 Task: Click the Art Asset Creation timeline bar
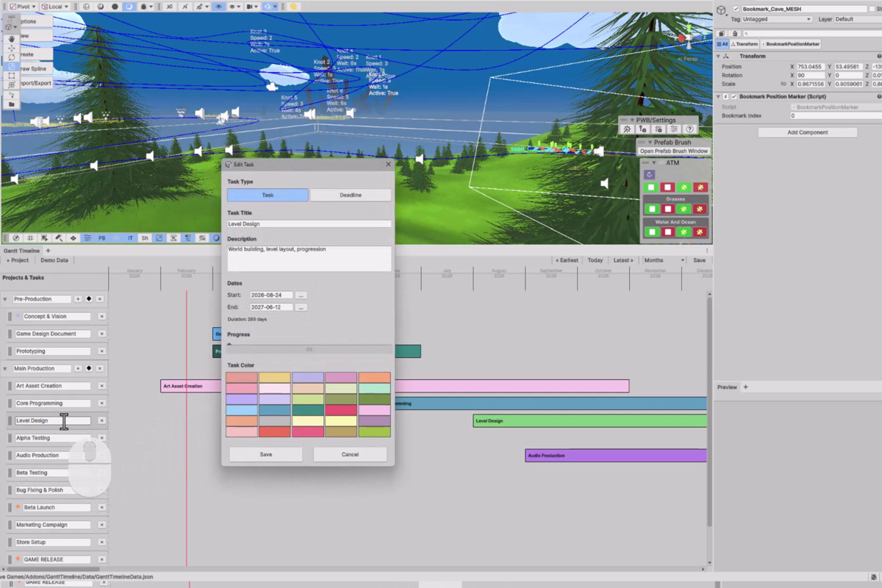coord(395,386)
